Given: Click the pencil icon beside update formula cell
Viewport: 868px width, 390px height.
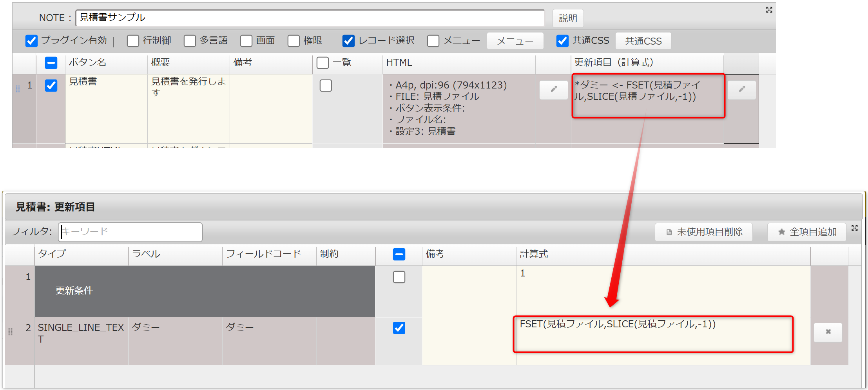Looking at the screenshot, I should click(741, 90).
